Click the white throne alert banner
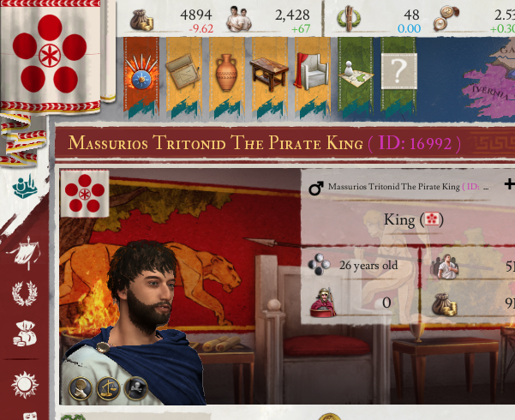The image size is (515, 420). (313, 77)
